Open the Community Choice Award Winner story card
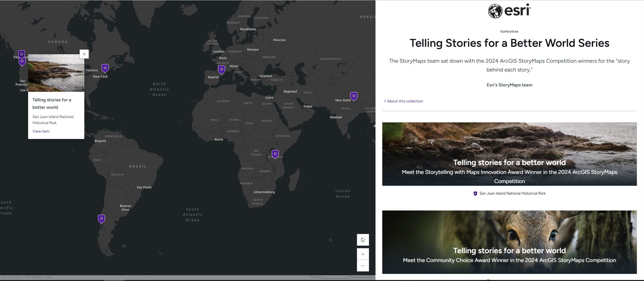 click(x=509, y=242)
